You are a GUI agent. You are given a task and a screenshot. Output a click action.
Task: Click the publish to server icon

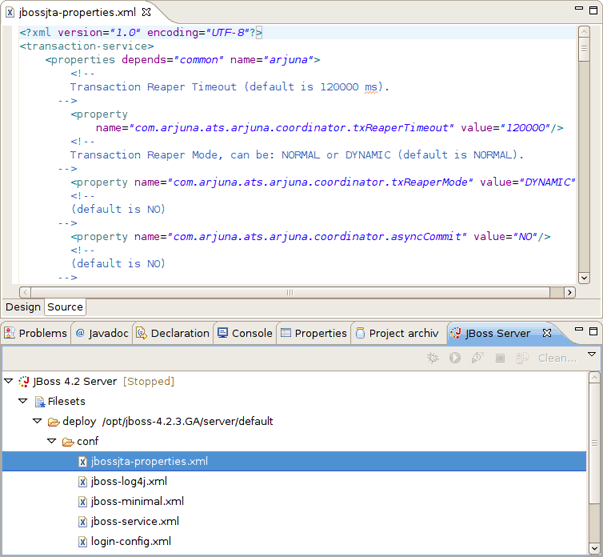[x=522, y=358]
